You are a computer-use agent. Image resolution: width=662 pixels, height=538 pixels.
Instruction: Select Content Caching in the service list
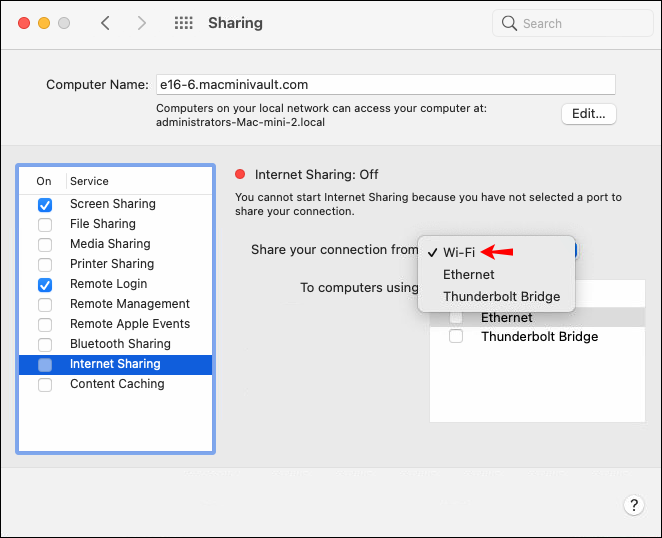click(x=116, y=384)
